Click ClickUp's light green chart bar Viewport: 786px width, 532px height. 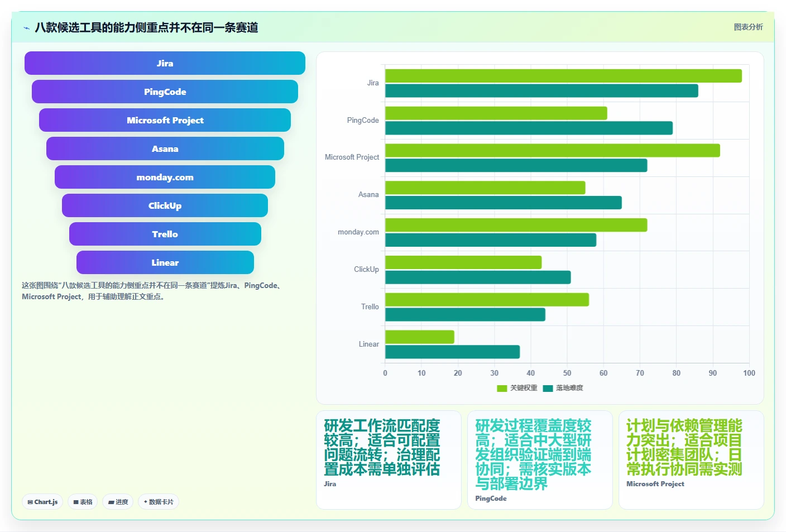pyautogui.click(x=463, y=262)
